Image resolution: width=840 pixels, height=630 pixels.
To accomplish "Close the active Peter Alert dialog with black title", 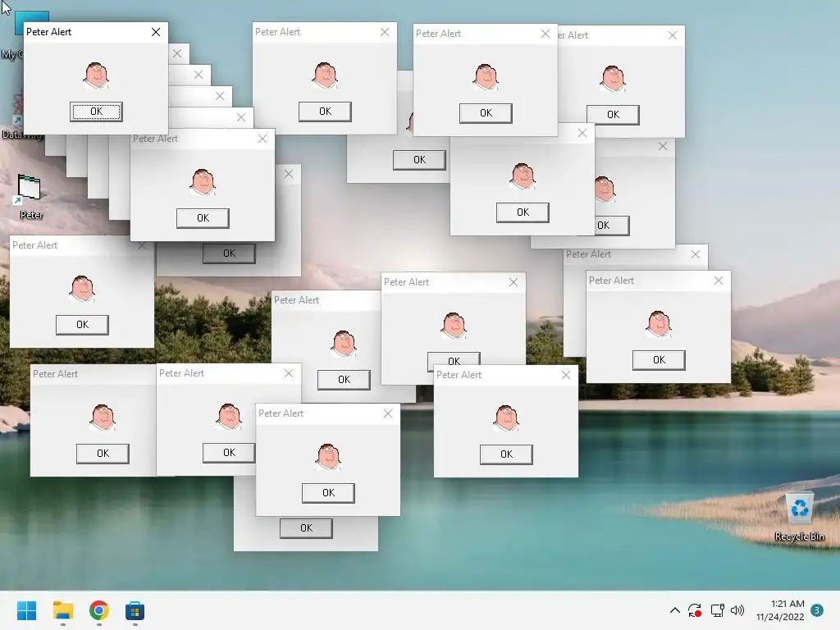I will tap(156, 32).
